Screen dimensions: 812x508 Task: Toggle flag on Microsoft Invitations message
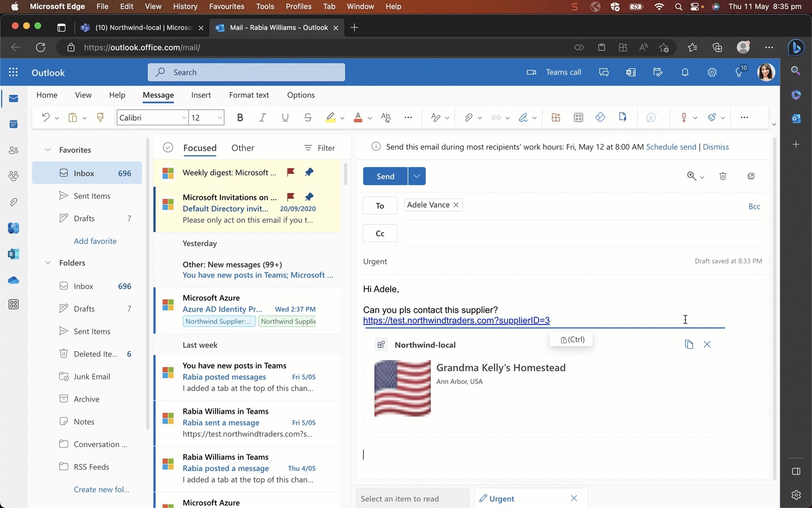(x=291, y=197)
